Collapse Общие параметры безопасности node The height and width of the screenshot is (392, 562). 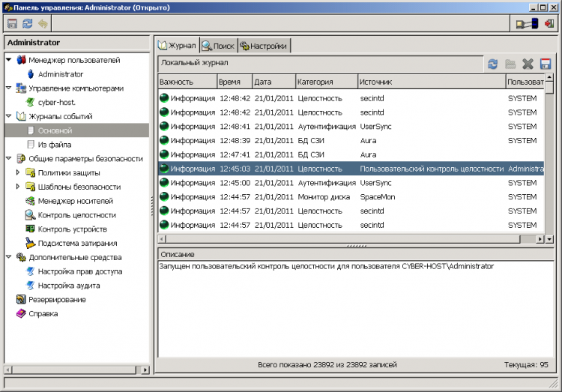click(x=8, y=158)
